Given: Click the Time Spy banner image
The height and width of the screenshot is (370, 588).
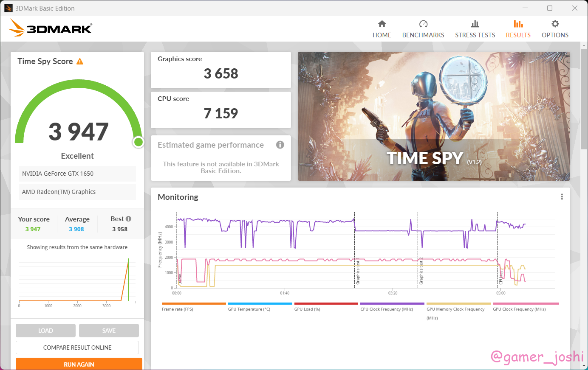Looking at the screenshot, I should (x=434, y=116).
